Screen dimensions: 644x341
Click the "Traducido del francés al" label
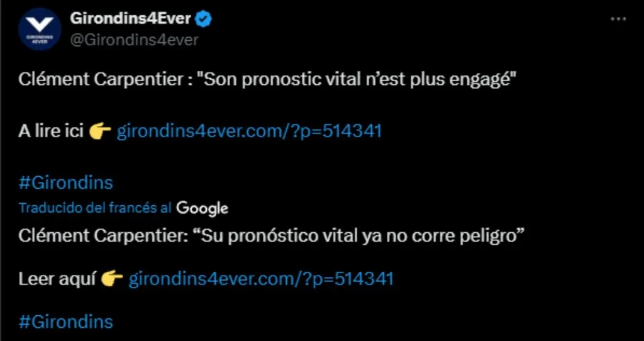point(95,208)
